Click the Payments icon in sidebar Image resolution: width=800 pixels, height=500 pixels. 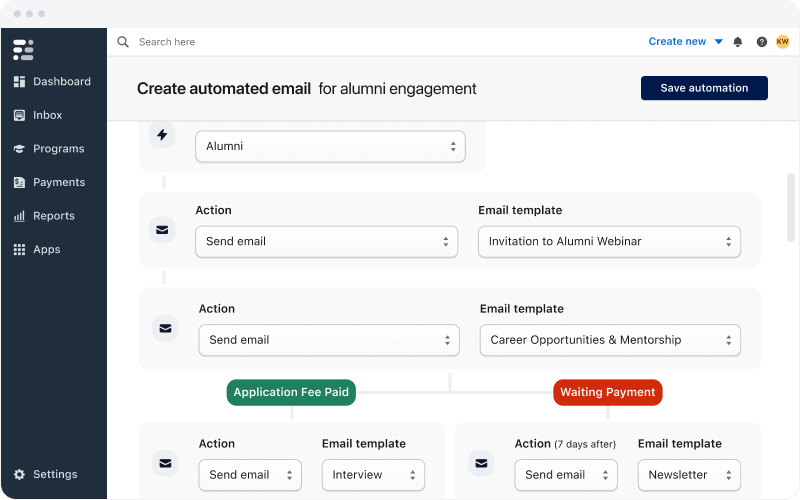coord(19,182)
